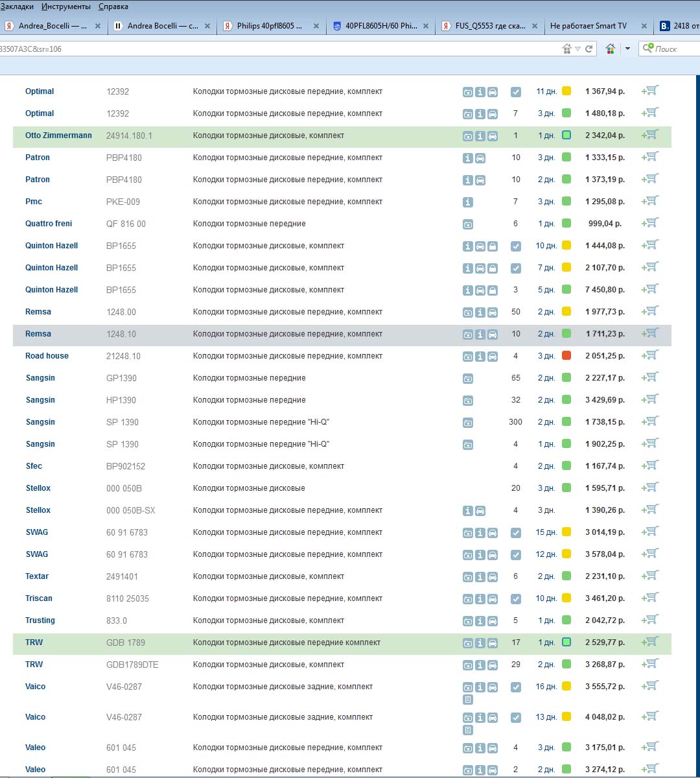Click red indicator on Road house row
The width and height of the screenshot is (700, 778).
tap(566, 356)
